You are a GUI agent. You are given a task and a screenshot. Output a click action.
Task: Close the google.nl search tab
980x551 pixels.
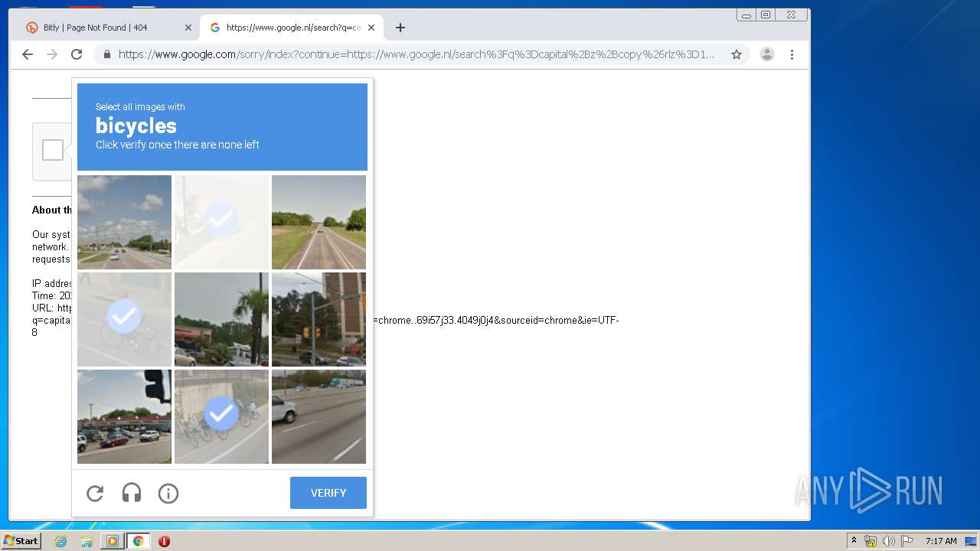point(371,28)
